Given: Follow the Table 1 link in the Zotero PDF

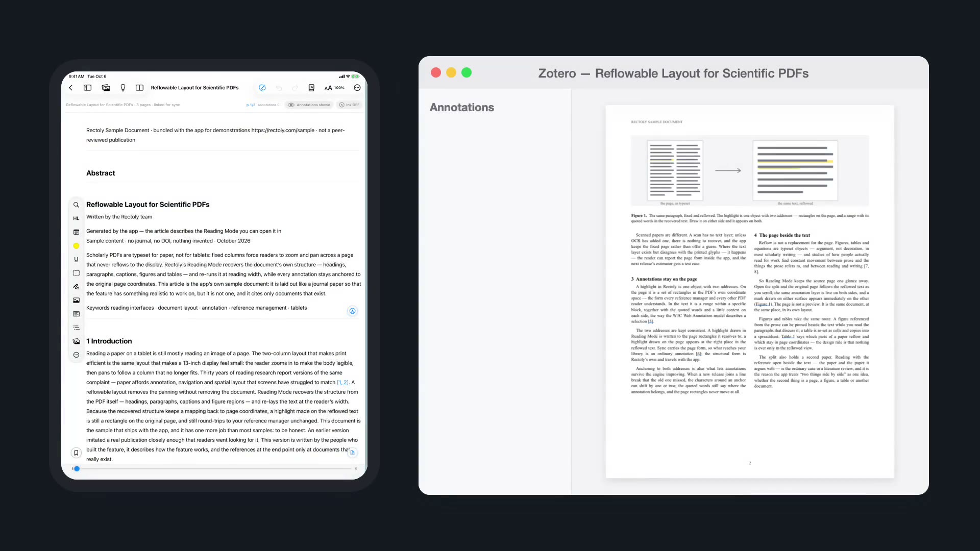Looking at the screenshot, I should coord(788,337).
